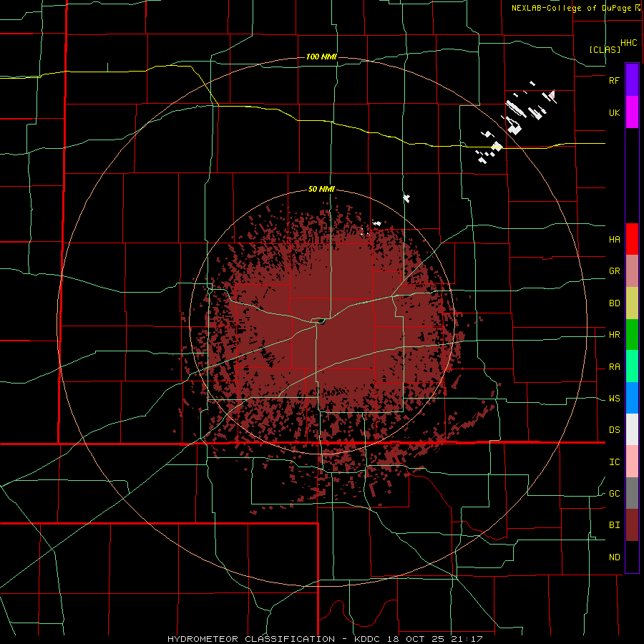Click the UK magenta legend swatch
The image size is (644, 644).
pos(632,112)
